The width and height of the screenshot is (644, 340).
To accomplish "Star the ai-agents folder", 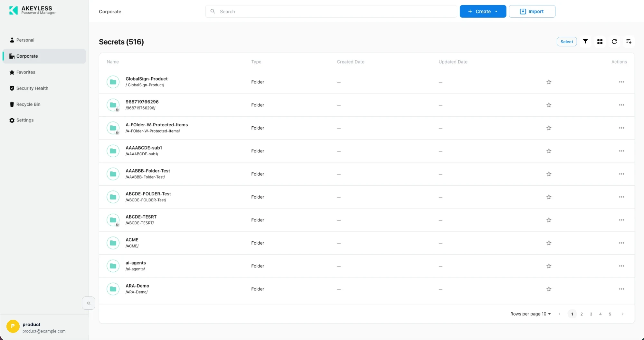I will 549,266.
